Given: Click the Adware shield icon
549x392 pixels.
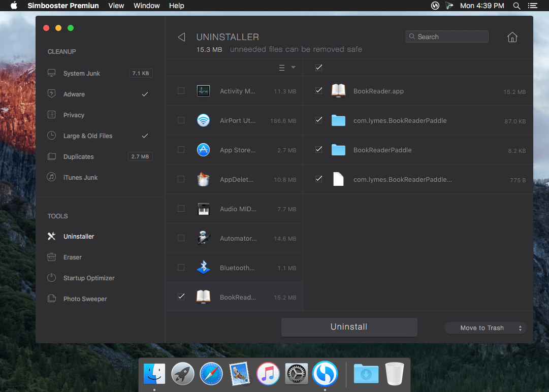Looking at the screenshot, I should tap(51, 94).
